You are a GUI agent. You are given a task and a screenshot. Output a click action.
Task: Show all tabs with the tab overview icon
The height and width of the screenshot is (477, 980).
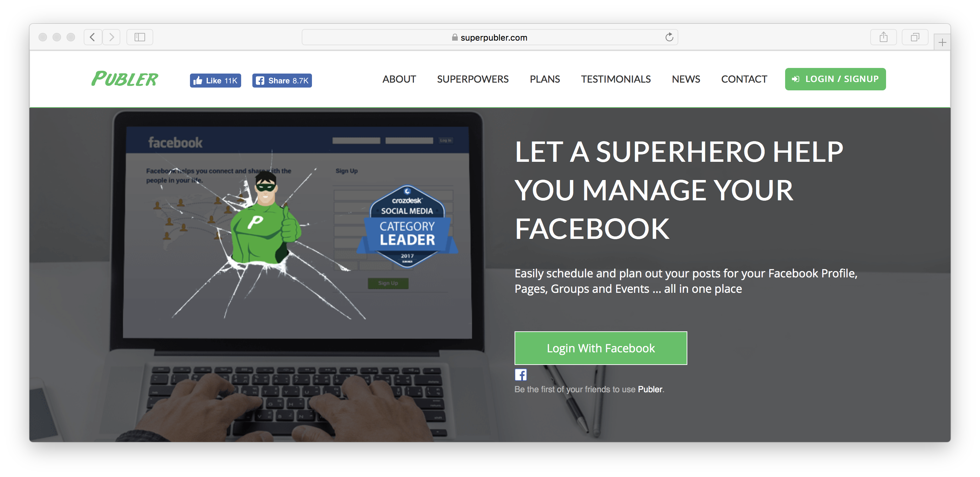[914, 37]
